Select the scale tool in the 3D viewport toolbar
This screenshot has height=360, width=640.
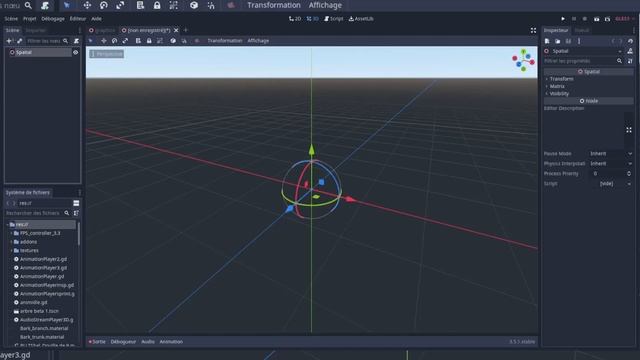[125, 41]
